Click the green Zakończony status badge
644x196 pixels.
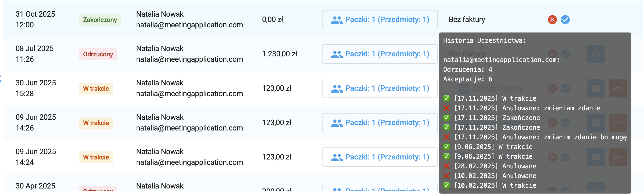pos(100,20)
